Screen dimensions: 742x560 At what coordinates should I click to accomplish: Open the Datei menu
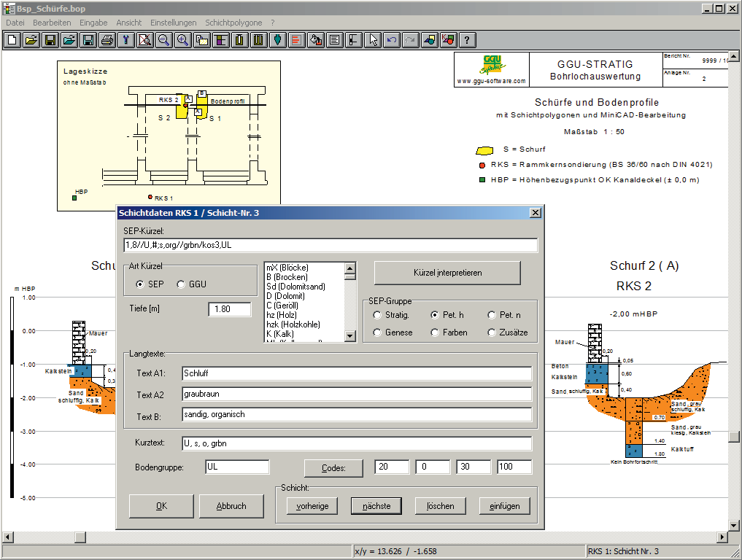pos(15,23)
